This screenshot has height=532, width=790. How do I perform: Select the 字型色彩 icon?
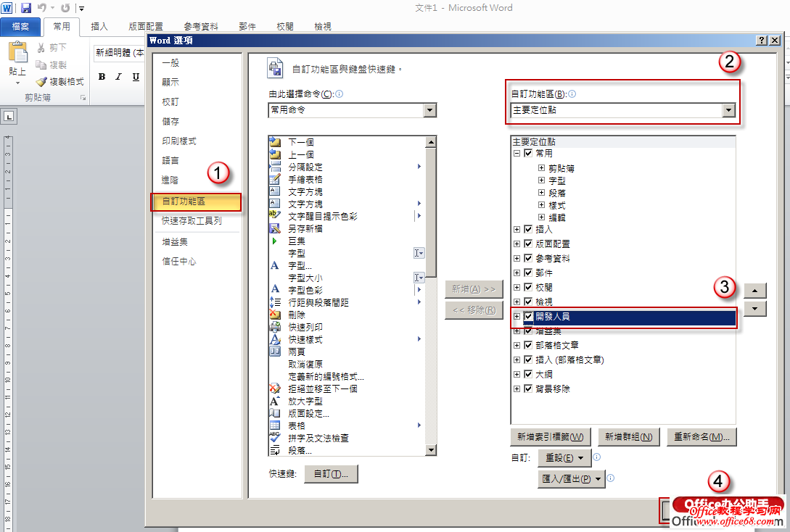275,290
